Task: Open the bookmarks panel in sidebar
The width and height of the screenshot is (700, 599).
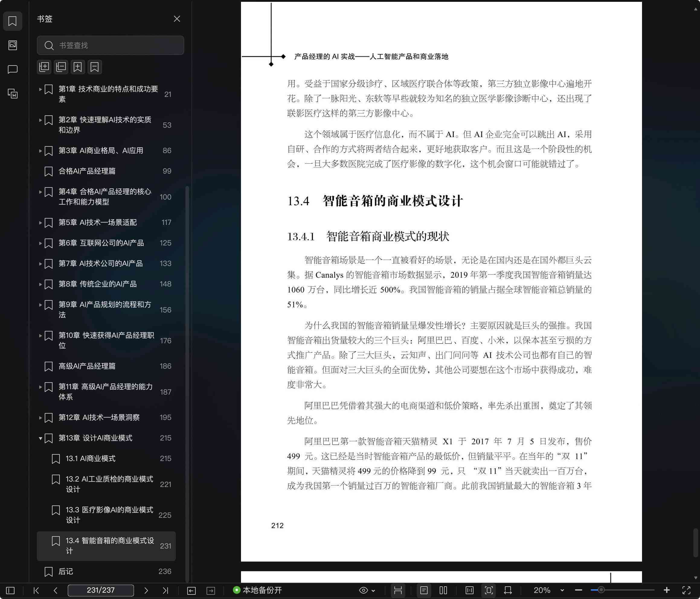Action: [x=12, y=21]
